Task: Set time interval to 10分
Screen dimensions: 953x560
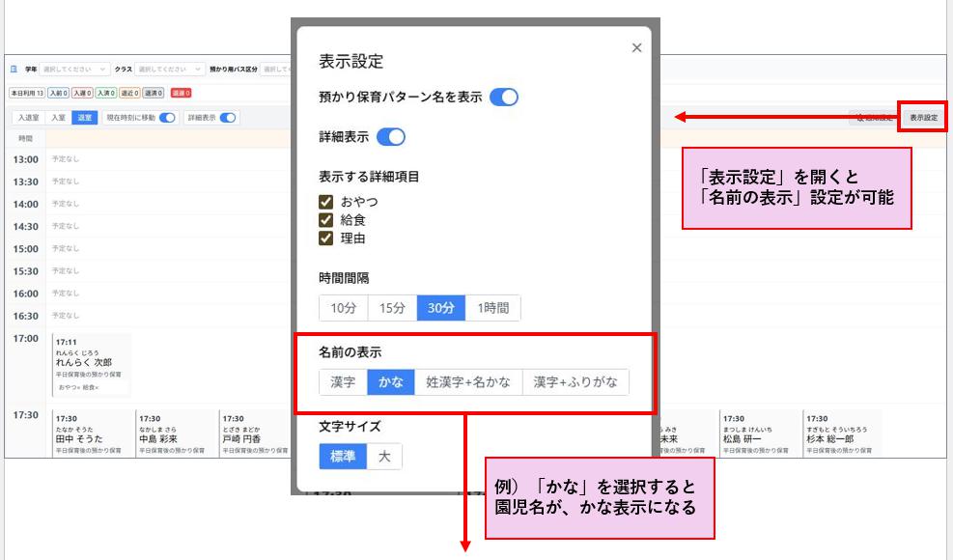Action: point(344,308)
